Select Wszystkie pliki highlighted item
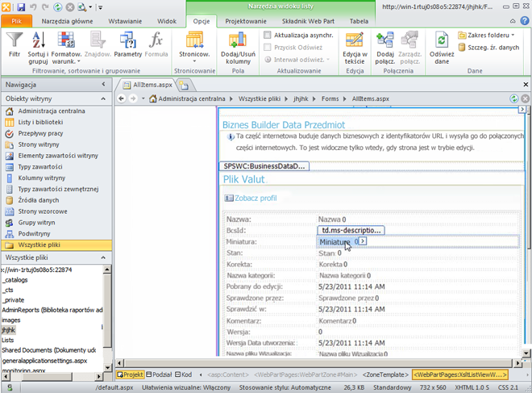 click(56, 245)
